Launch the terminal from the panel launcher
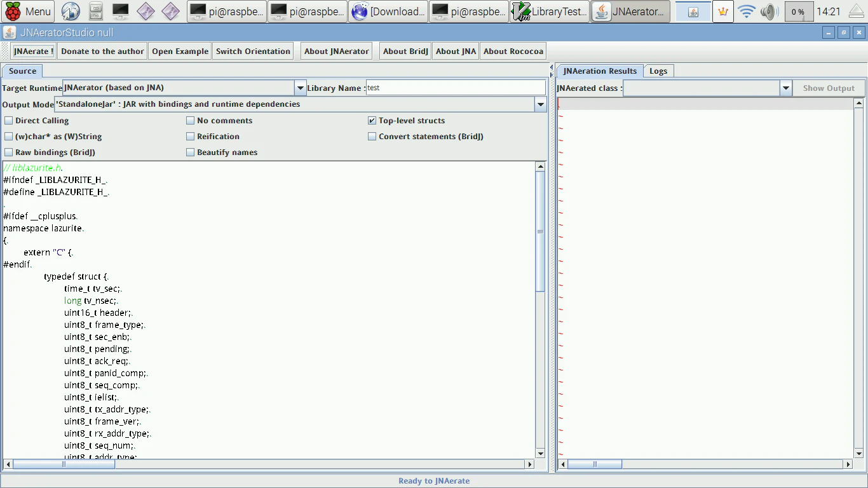The height and width of the screenshot is (488, 868). 120,11
